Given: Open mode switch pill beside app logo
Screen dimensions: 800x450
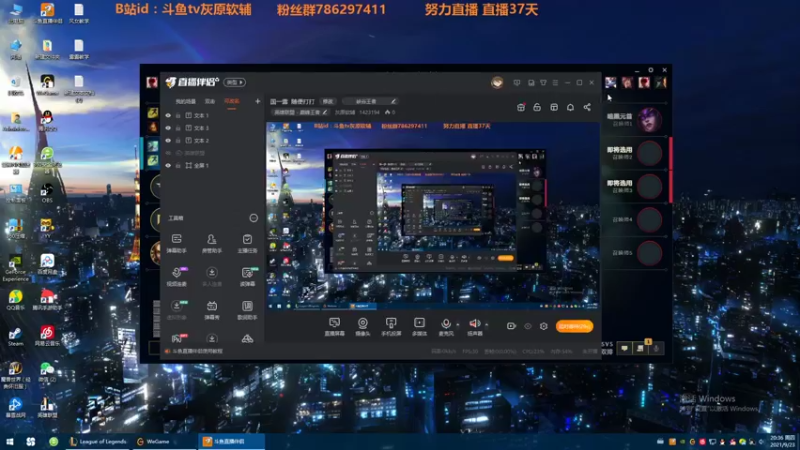Looking at the screenshot, I should [234, 82].
